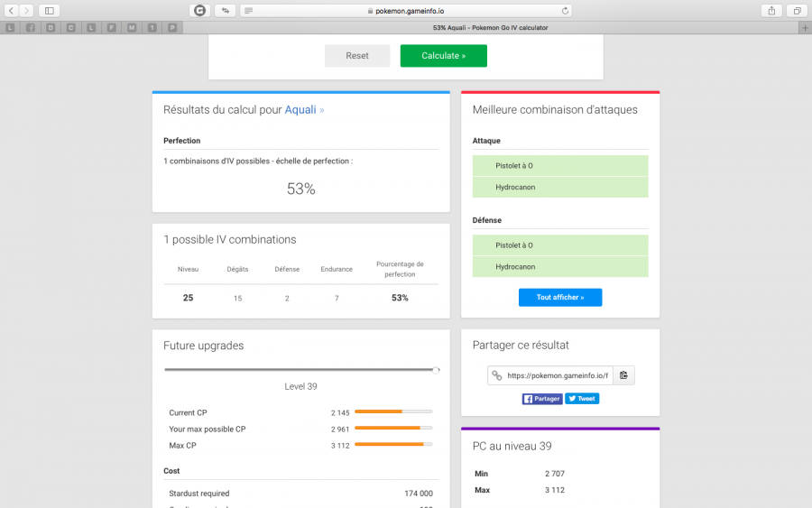Select the share URL text field

coord(557,375)
